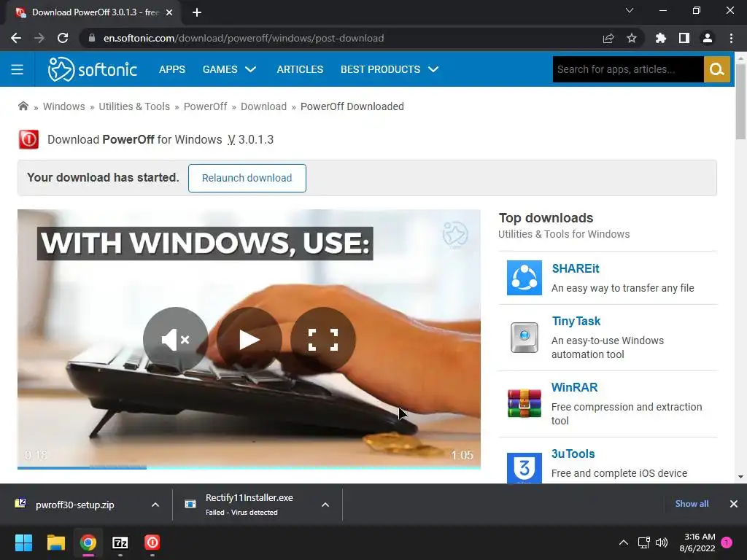Open the Chrome three-dot menu

click(x=731, y=38)
